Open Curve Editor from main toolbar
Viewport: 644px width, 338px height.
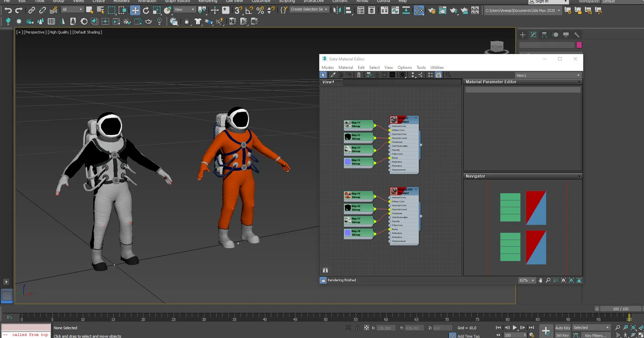[x=395, y=10]
